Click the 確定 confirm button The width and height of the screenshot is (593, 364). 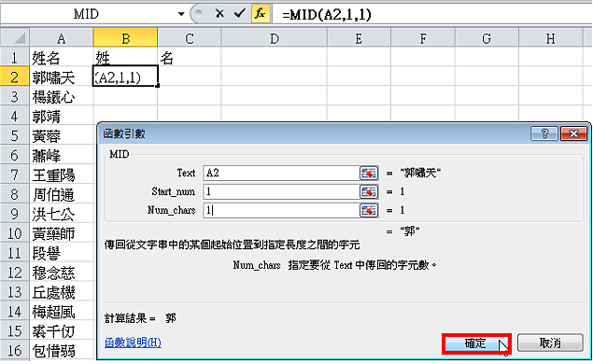point(476,343)
